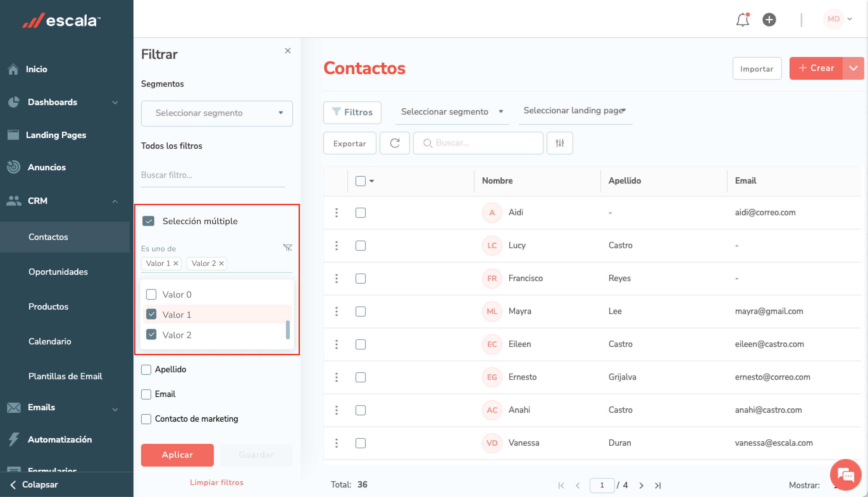This screenshot has width=868, height=497.
Task: Enable the Email filter checkbox
Action: (146, 394)
